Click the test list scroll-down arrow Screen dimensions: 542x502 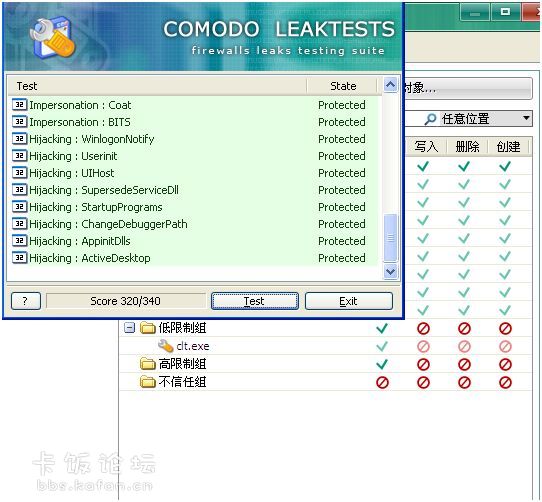[390, 271]
